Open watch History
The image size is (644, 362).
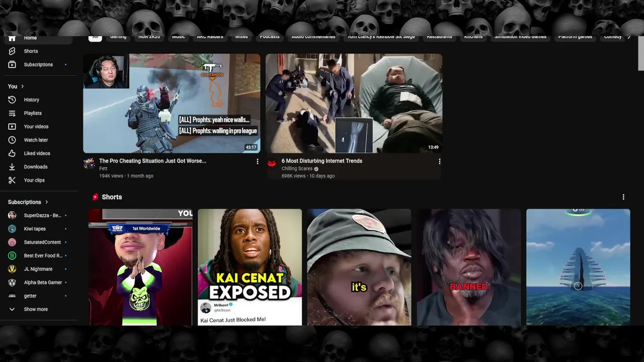[31, 100]
